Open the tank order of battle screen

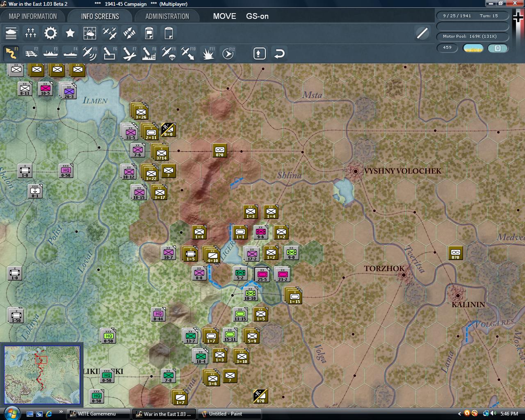click(11, 33)
